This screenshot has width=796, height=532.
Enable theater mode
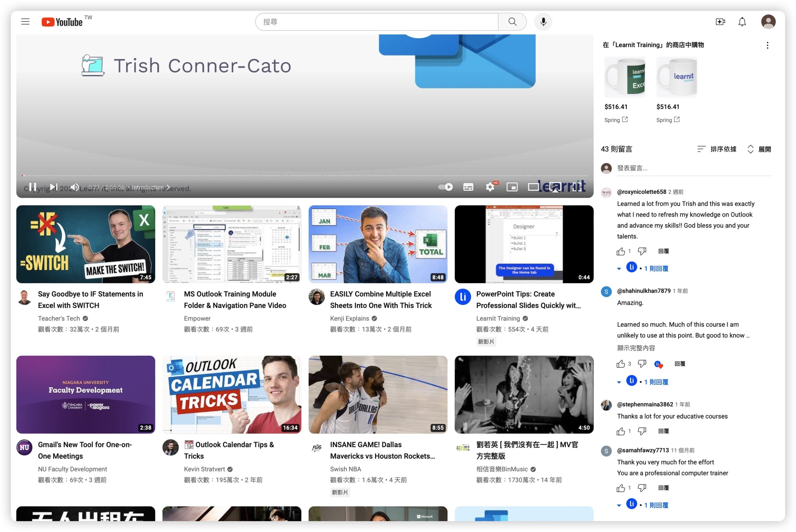(533, 187)
